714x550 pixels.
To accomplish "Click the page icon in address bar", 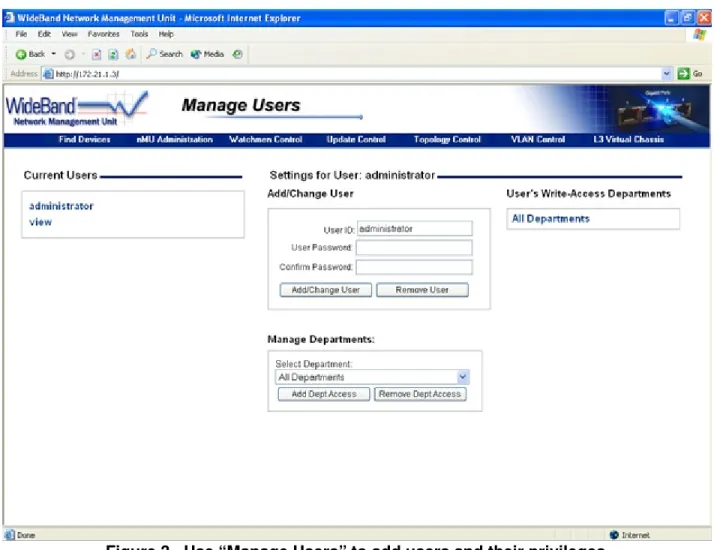I will (48, 74).
